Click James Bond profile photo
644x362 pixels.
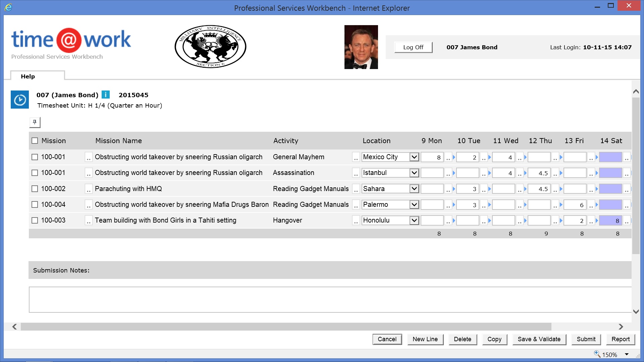(361, 47)
